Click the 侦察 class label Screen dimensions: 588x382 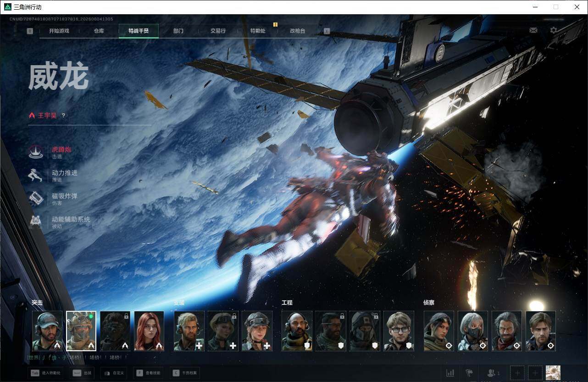click(x=429, y=303)
